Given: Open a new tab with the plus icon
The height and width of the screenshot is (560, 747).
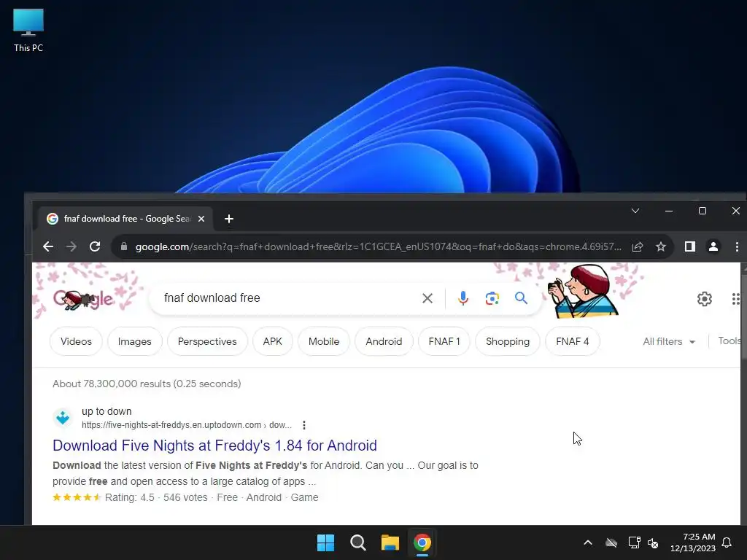Looking at the screenshot, I should [x=228, y=219].
